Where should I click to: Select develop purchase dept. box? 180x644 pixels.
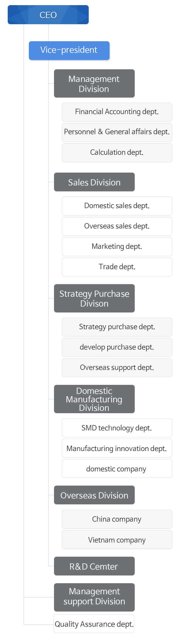tap(117, 347)
